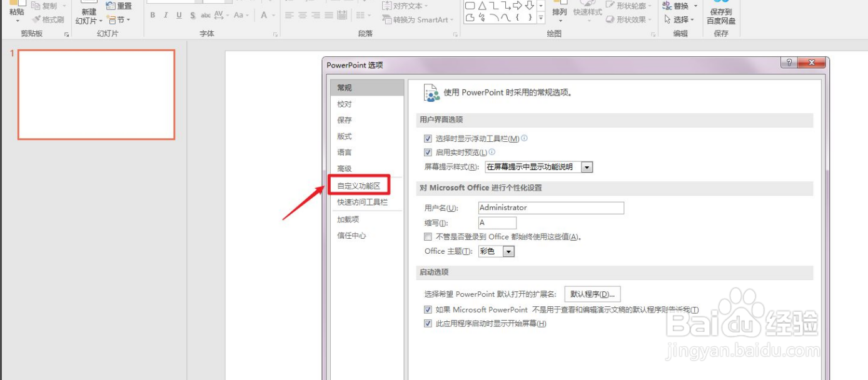868x380 pixels.
Task: Apply strikethrough (abc) formatting
Action: click(x=206, y=16)
